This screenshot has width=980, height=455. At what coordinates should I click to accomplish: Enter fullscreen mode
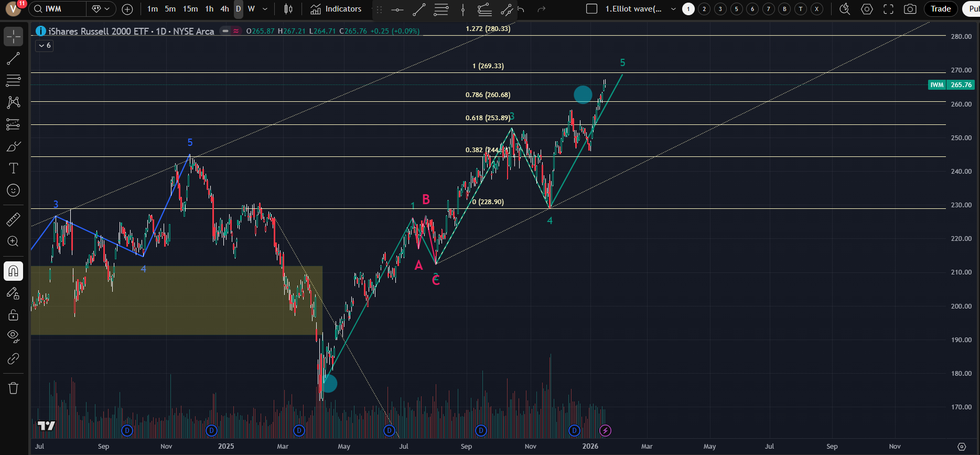pyautogui.click(x=888, y=9)
